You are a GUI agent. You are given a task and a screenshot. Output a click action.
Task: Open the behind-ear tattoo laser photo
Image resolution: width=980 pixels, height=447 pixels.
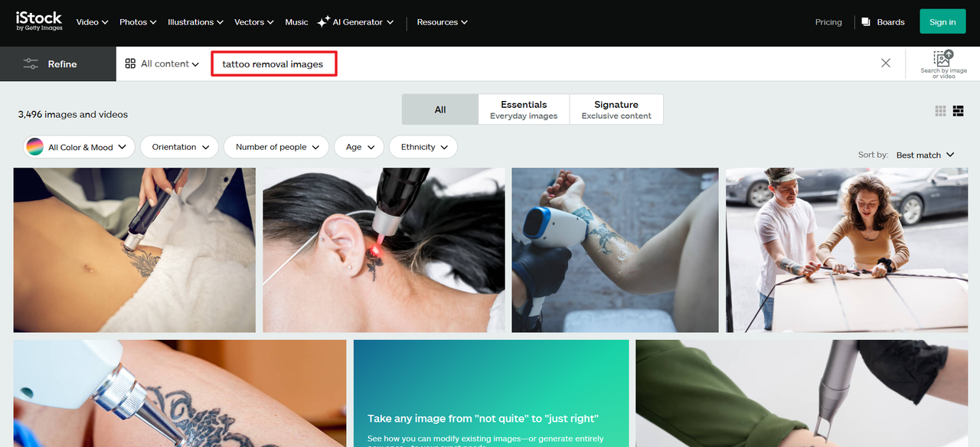point(384,250)
